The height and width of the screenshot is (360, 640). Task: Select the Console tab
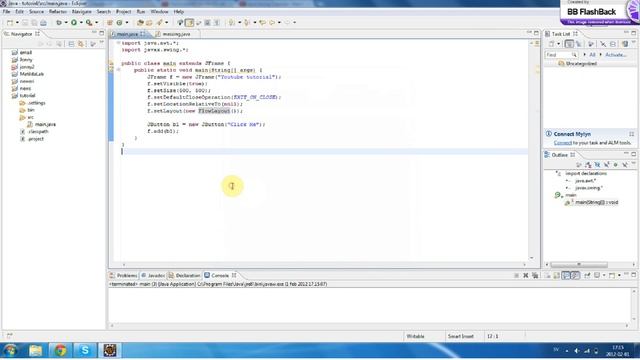(220, 276)
